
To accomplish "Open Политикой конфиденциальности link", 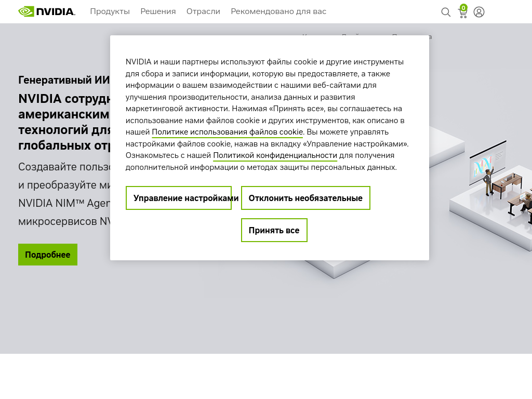I will [275, 155].
